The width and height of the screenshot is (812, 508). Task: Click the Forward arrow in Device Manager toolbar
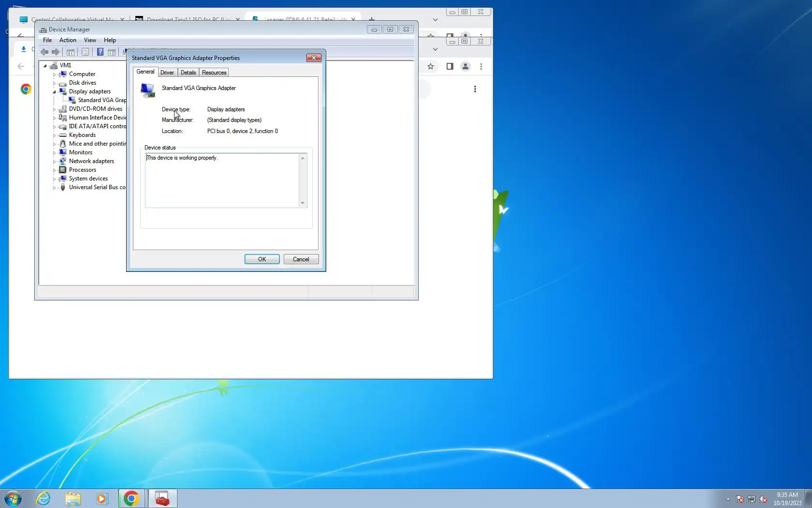(56, 52)
